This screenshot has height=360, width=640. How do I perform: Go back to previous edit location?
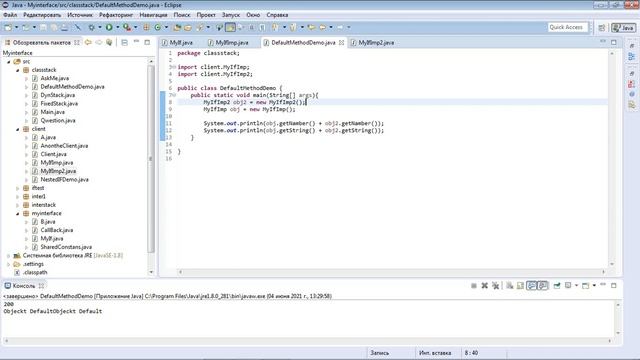coord(311,27)
